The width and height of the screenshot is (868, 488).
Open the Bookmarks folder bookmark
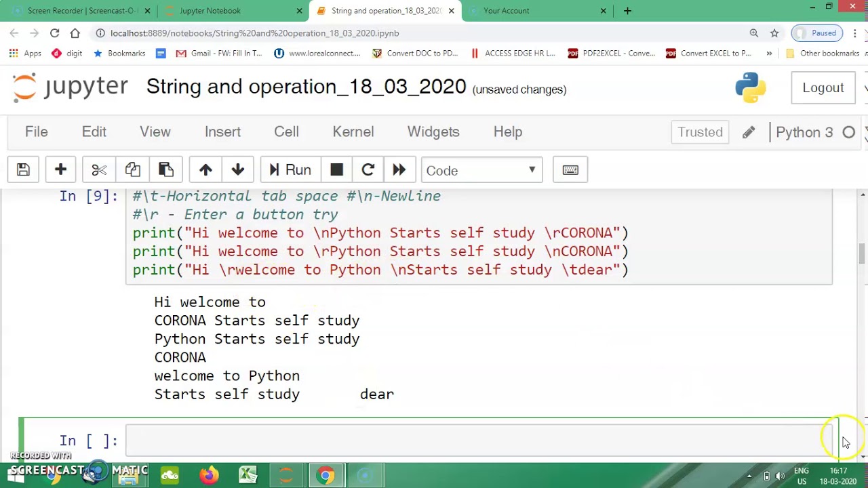tap(119, 53)
